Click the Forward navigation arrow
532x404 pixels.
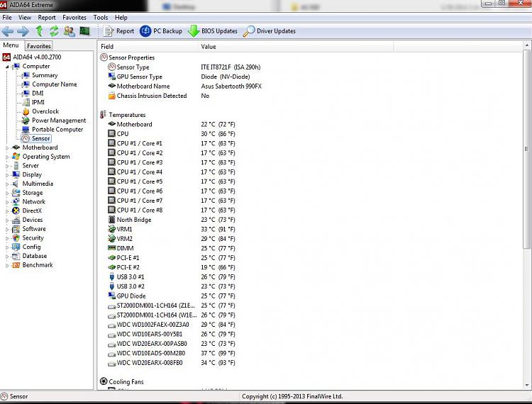click(x=23, y=31)
